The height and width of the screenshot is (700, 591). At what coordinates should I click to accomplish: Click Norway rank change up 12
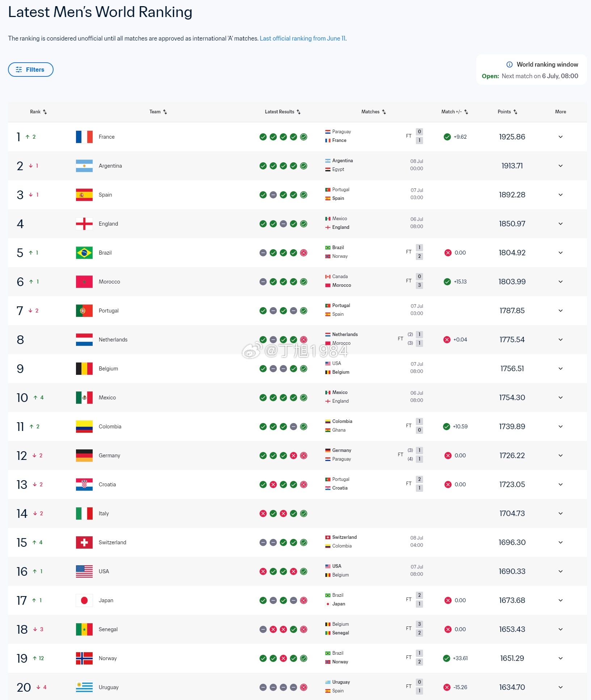[38, 658]
